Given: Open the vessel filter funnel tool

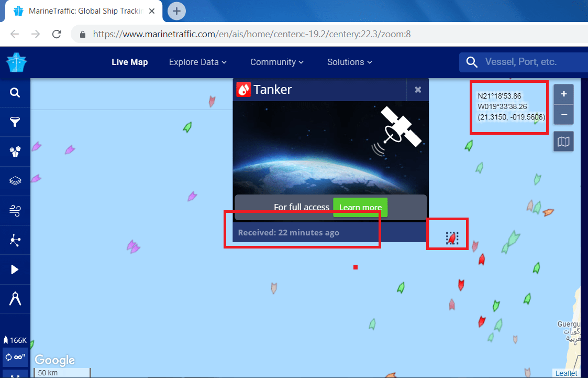Looking at the screenshot, I should point(15,122).
